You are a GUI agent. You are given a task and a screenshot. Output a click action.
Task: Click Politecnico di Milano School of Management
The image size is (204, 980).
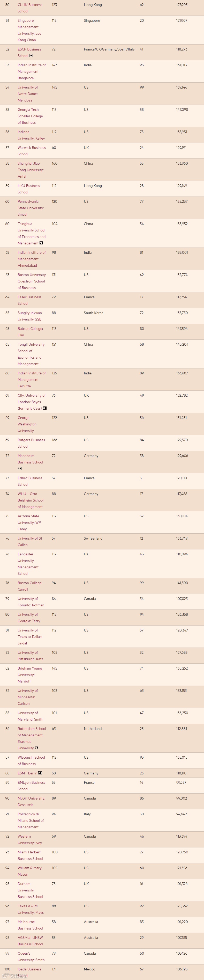pos(31,821)
